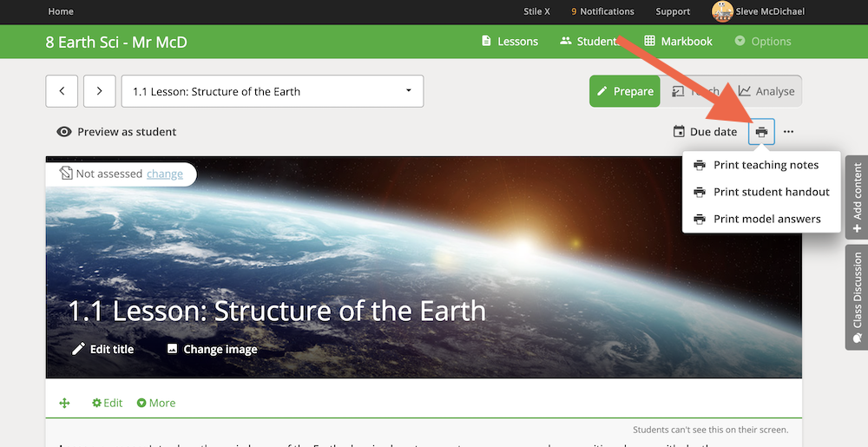Image resolution: width=868 pixels, height=447 pixels.
Task: Open the Markbook
Action: pyautogui.click(x=678, y=42)
